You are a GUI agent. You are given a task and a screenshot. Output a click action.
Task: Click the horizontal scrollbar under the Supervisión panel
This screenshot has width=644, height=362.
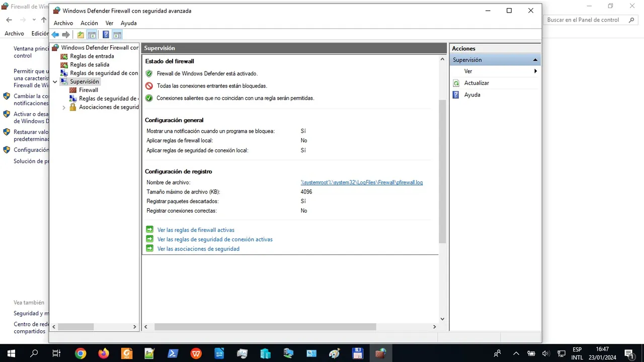265,327
